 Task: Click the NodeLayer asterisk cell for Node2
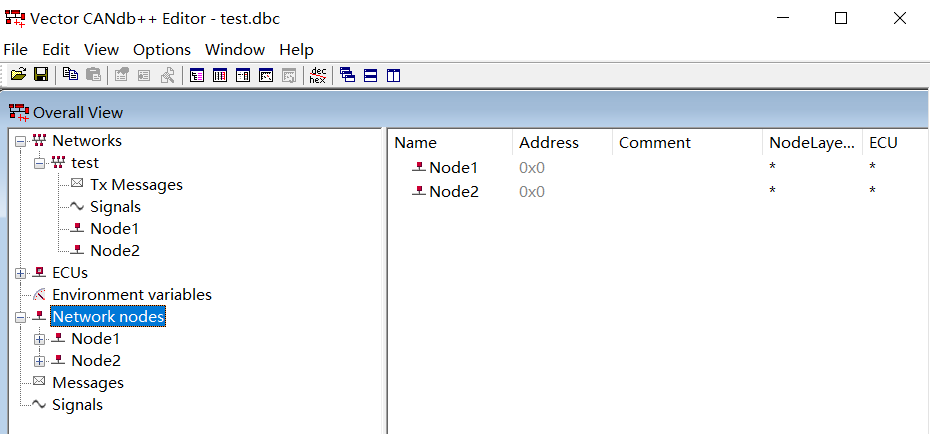tap(772, 191)
